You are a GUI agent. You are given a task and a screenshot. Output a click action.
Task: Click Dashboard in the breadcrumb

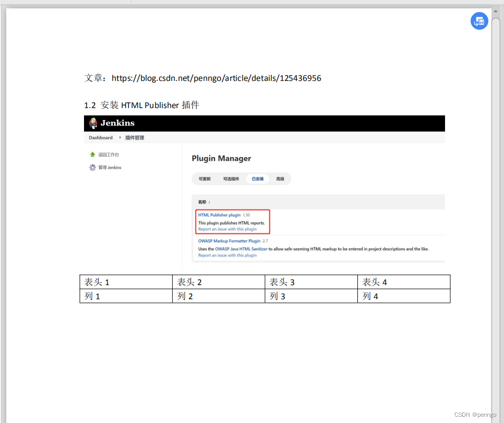[100, 137]
